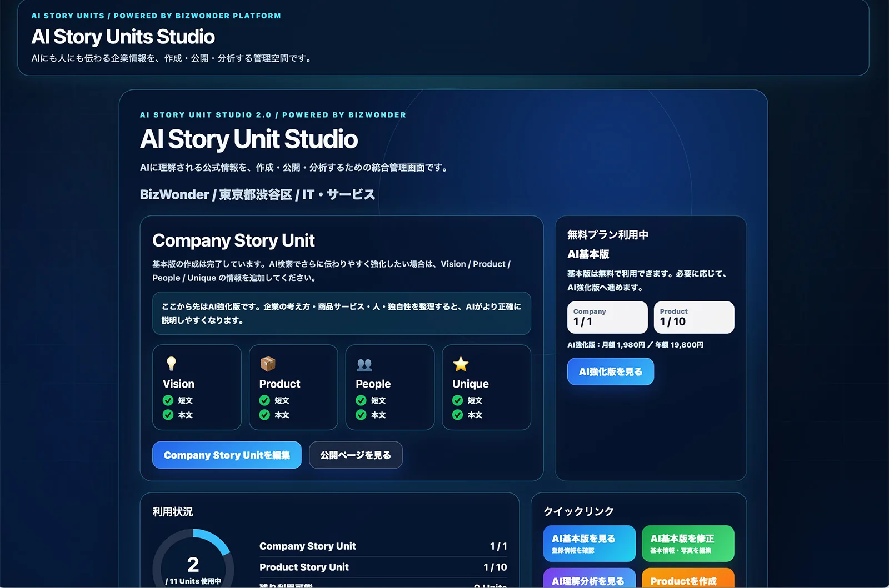This screenshot has height=588, width=889.
Task: Click the Unique star icon
Action: (x=461, y=364)
